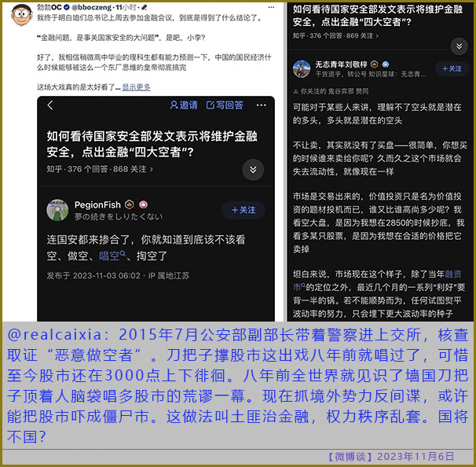Click the 邀请 invite icon
Screen dimensions: 476x467
184,105
